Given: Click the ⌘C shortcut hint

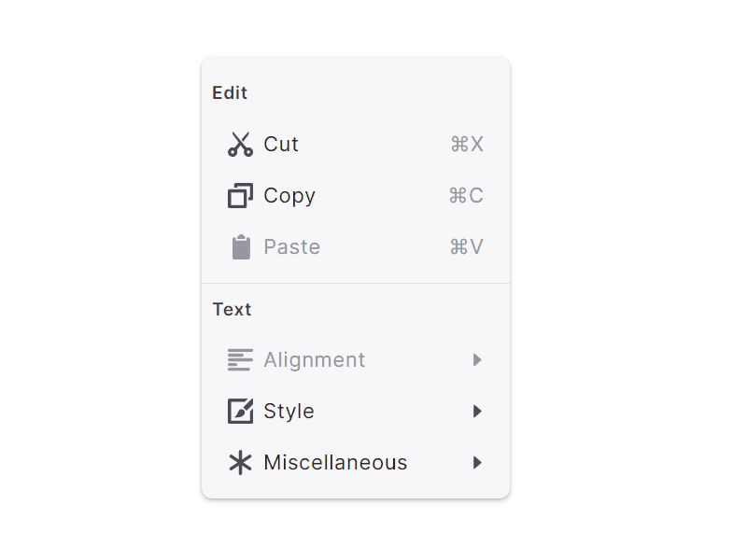Looking at the screenshot, I should click(x=466, y=196).
